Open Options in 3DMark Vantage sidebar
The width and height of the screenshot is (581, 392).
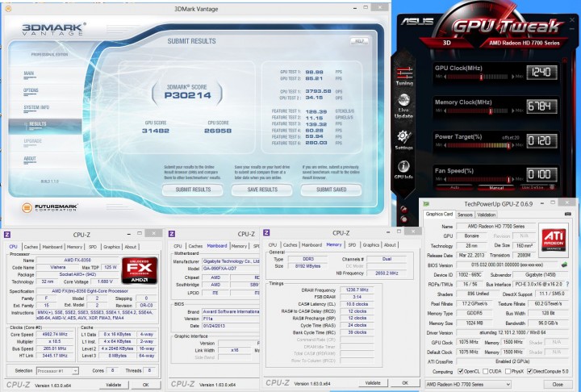click(x=31, y=91)
